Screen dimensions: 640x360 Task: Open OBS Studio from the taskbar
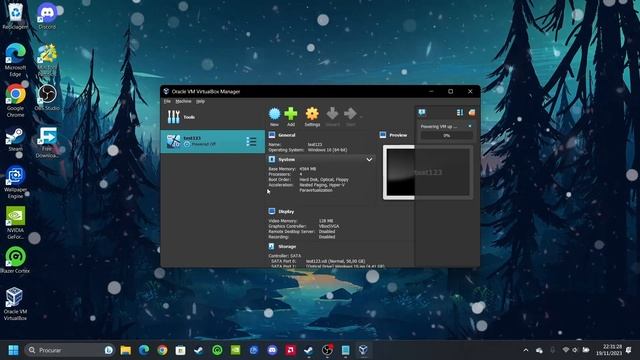327,350
